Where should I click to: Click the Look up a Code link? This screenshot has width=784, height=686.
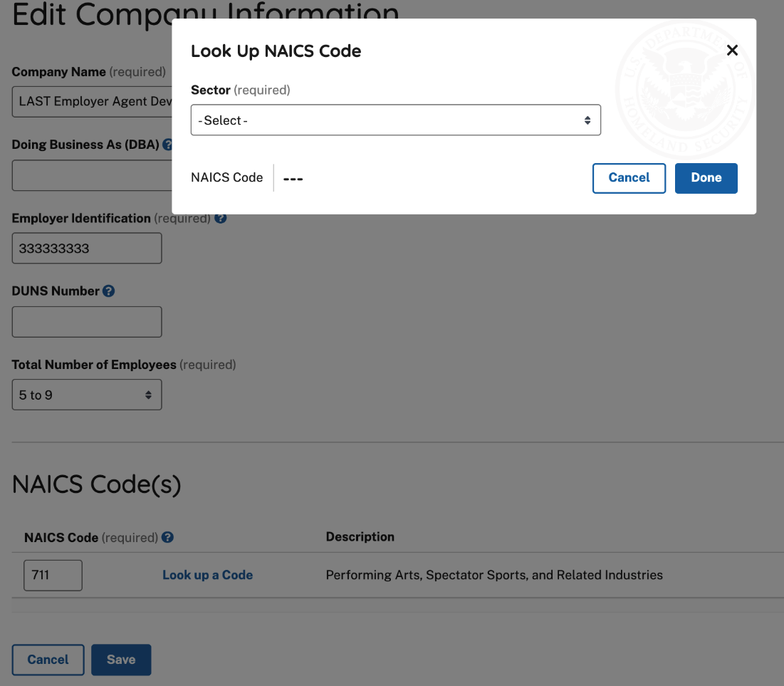click(x=207, y=575)
